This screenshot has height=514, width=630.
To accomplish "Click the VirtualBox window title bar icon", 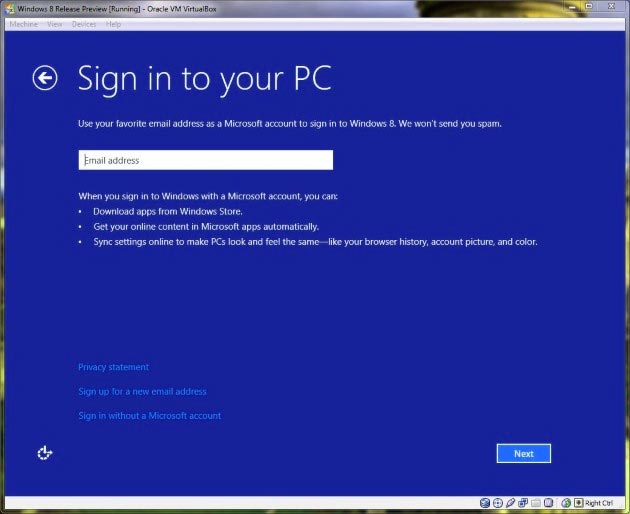I will point(9,8).
